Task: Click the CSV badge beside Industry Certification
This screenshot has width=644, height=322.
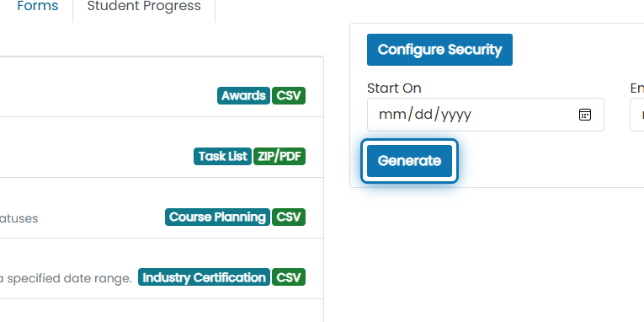Action: (289, 277)
